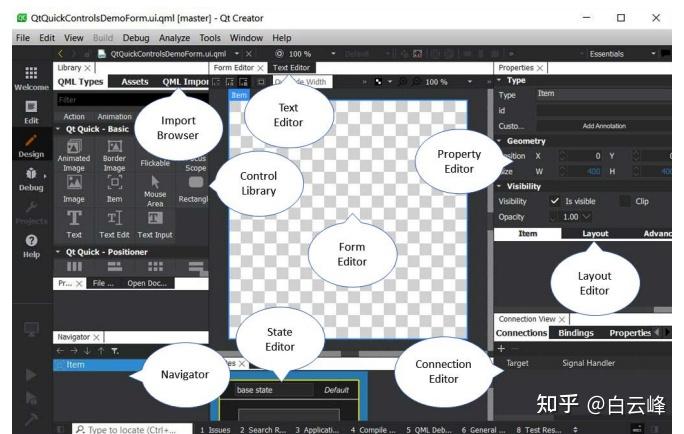
Task: Open the 4 Compile output pane
Action: tap(373, 430)
